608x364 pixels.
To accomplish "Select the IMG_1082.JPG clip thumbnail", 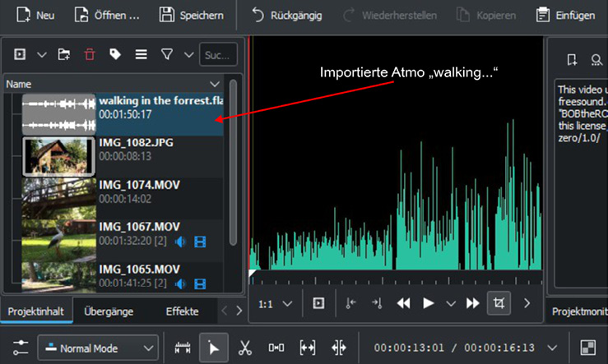I will [x=58, y=155].
